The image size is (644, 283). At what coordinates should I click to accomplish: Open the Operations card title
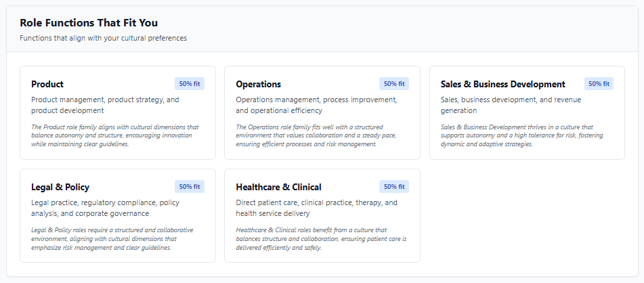tap(258, 84)
